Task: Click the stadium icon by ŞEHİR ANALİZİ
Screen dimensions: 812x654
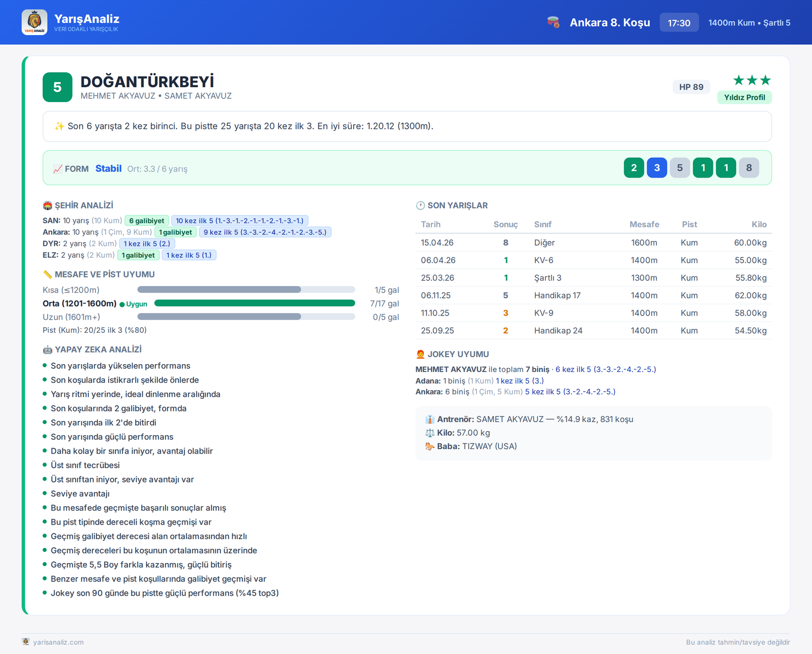Action: (x=48, y=205)
